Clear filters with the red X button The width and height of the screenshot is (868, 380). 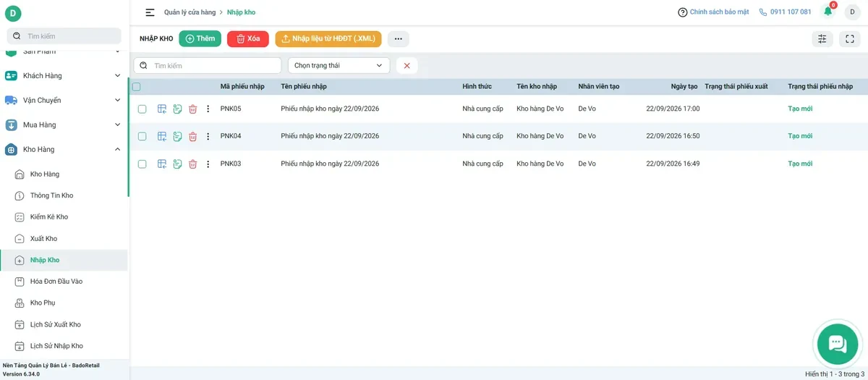(x=407, y=66)
